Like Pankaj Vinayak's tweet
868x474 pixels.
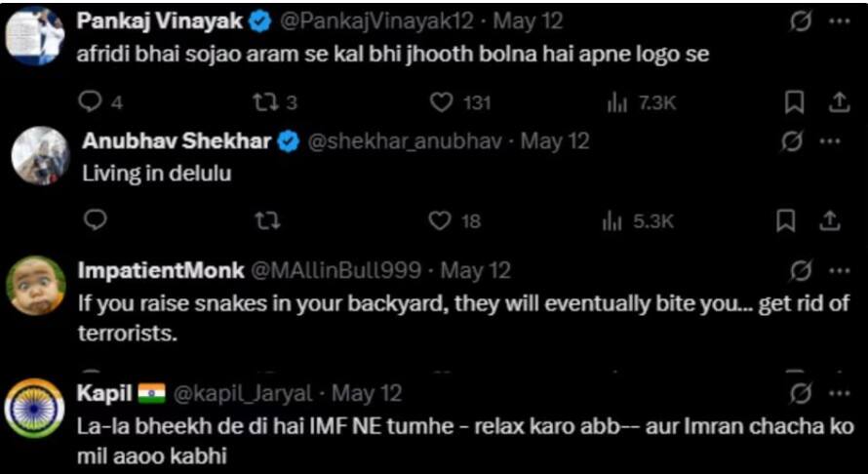point(443,102)
